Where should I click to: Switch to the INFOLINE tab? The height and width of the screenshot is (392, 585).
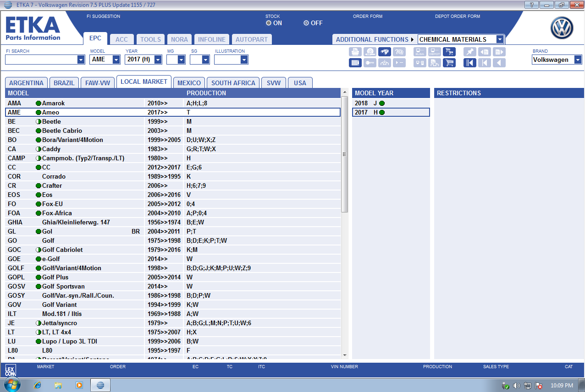point(212,39)
